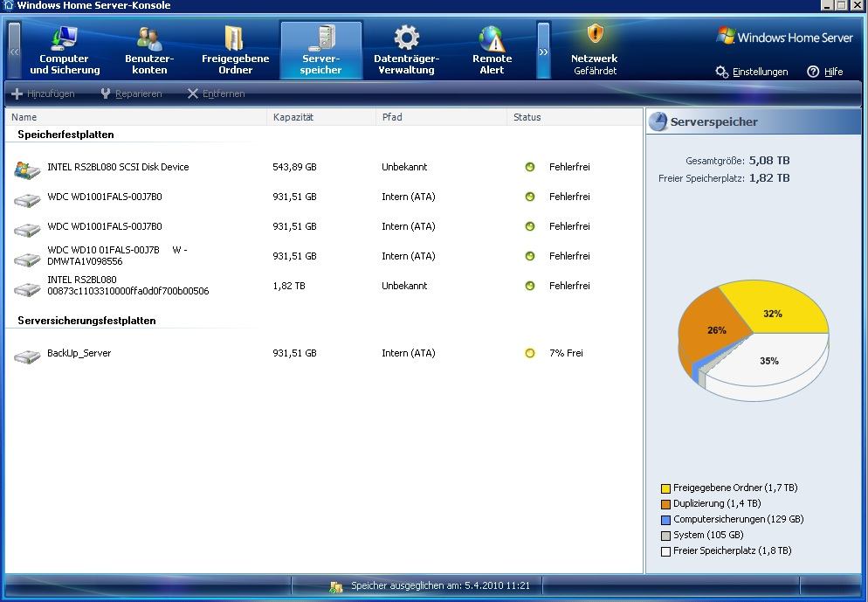Viewport: 868px width, 602px height.
Task: Click the BackUp_Server drive name
Action: point(79,353)
